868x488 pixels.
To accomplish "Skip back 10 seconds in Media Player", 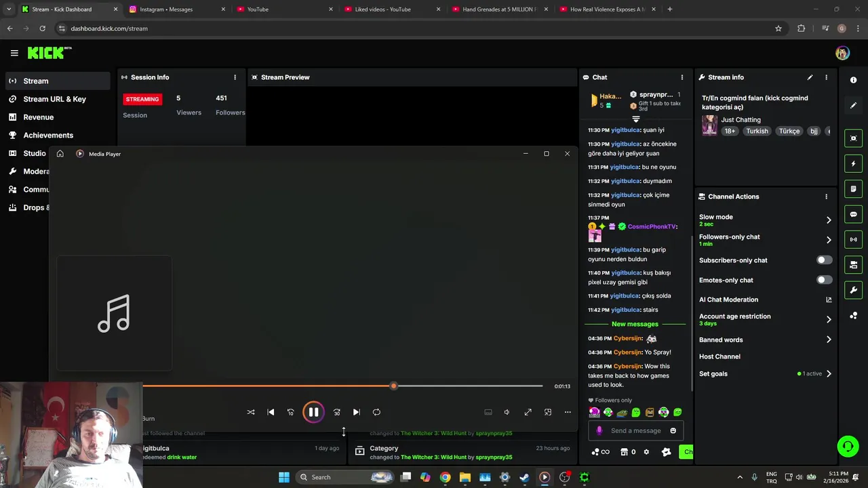I will tap(290, 412).
